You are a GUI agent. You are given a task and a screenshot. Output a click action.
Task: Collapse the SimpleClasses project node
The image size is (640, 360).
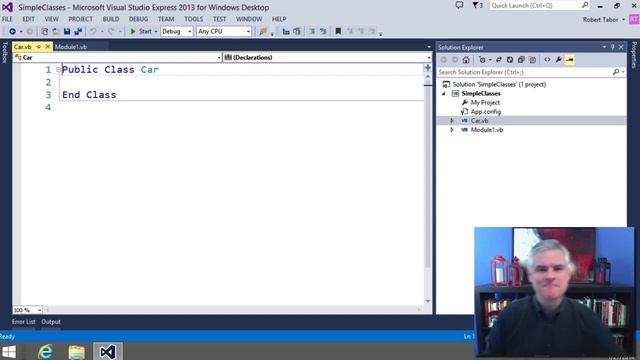444,94
